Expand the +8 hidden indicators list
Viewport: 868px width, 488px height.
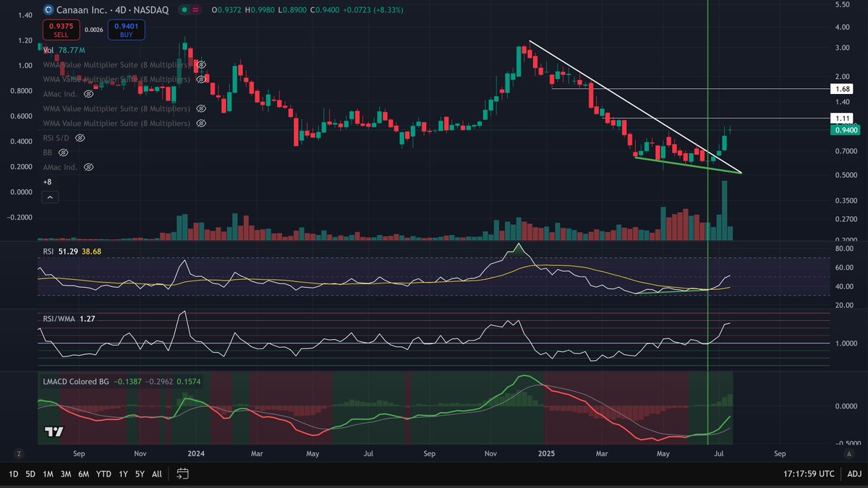(x=47, y=181)
